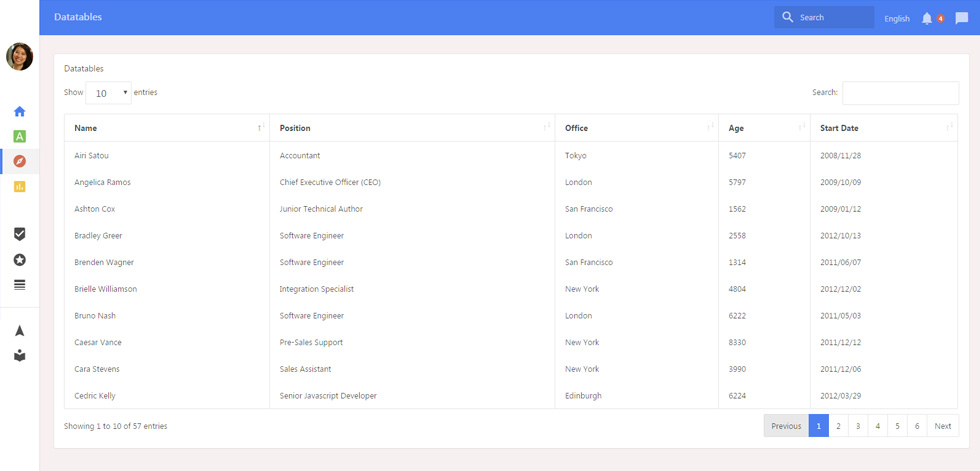Image resolution: width=980 pixels, height=471 pixels.
Task: Open the English language selector
Action: (897, 19)
